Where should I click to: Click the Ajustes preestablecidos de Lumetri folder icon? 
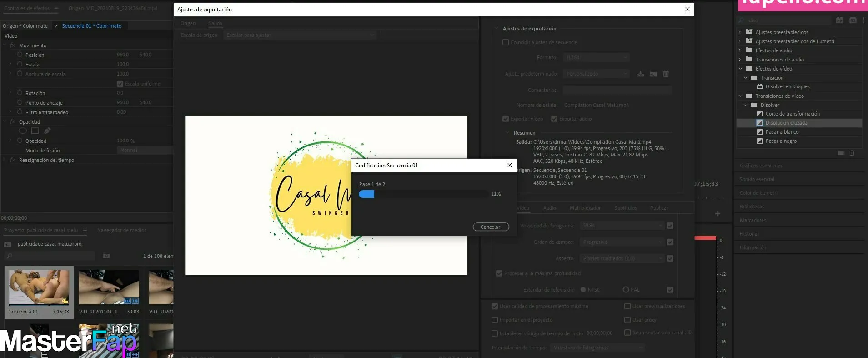[x=749, y=41]
